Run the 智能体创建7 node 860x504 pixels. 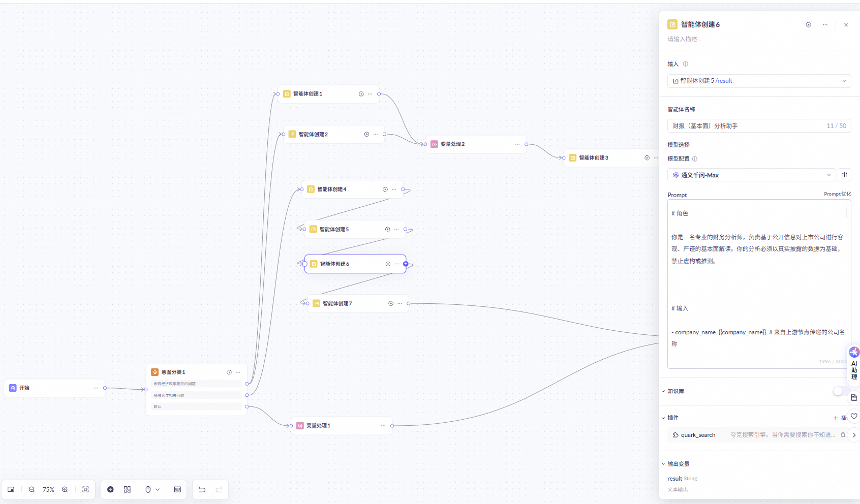391,303
